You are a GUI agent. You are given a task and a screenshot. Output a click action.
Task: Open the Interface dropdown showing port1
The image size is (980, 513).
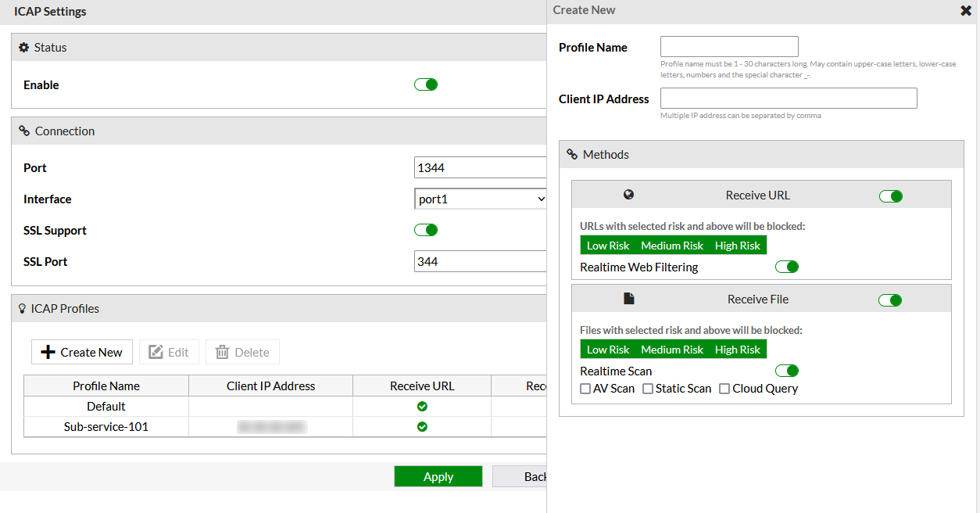click(x=480, y=198)
